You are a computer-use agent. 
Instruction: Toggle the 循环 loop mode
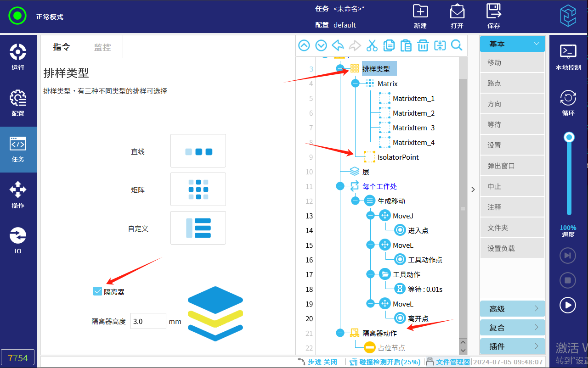[x=568, y=103]
